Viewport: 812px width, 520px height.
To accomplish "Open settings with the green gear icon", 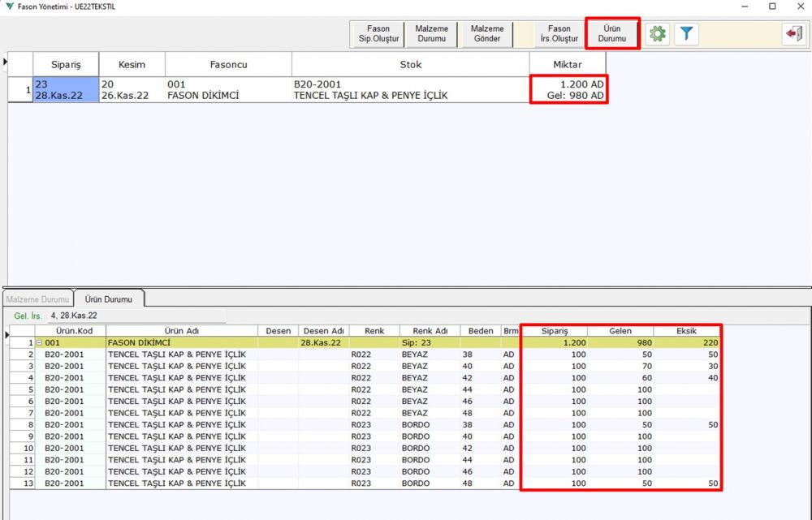I will point(657,34).
